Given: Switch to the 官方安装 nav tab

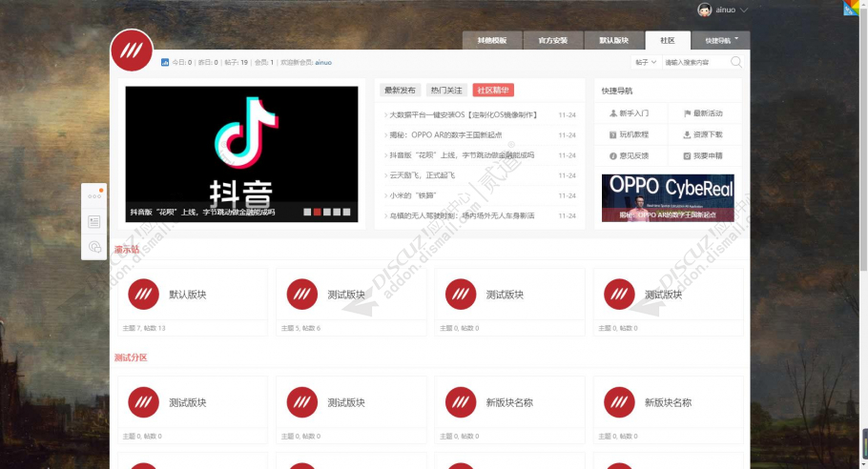Looking at the screenshot, I should click(553, 40).
